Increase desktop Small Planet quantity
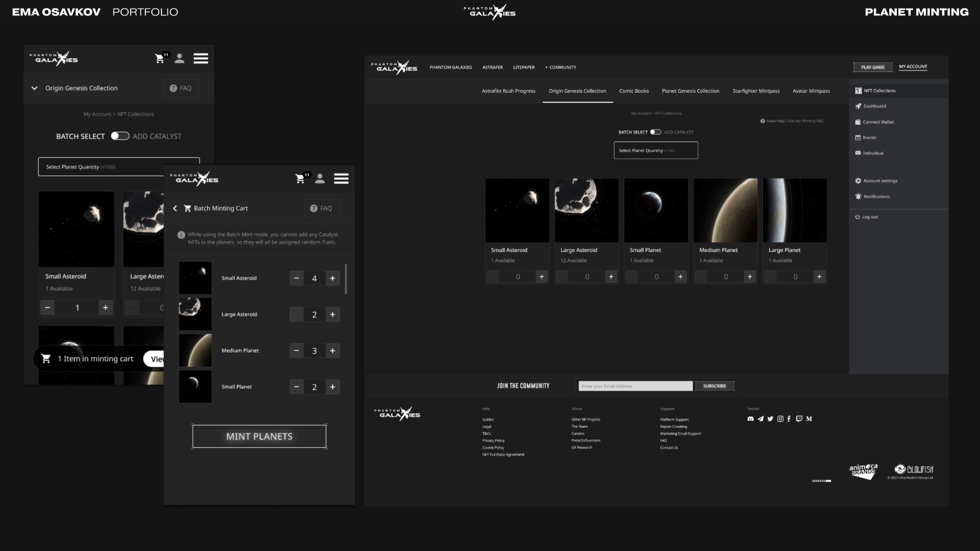This screenshot has height=551, width=980. [x=680, y=277]
